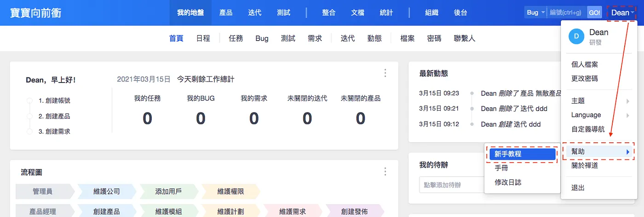
Task: Open the 後台 tab
Action: point(460,12)
